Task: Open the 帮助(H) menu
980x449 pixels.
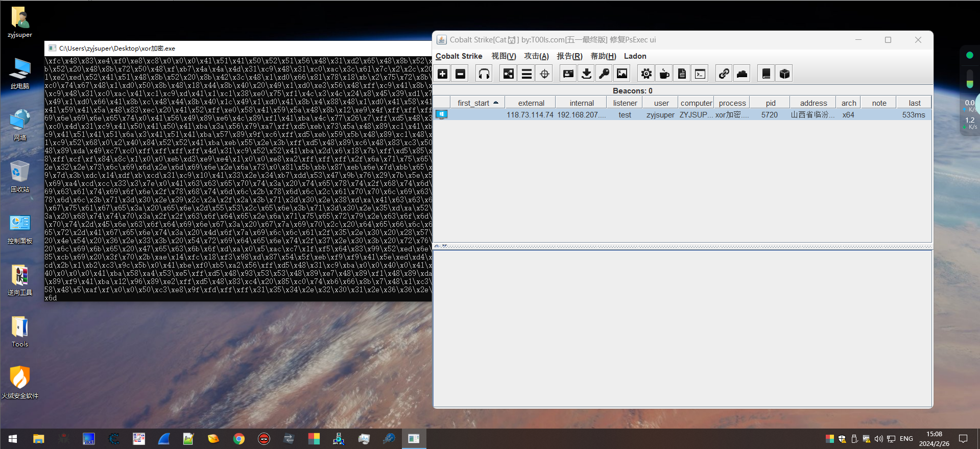Action: tap(603, 56)
